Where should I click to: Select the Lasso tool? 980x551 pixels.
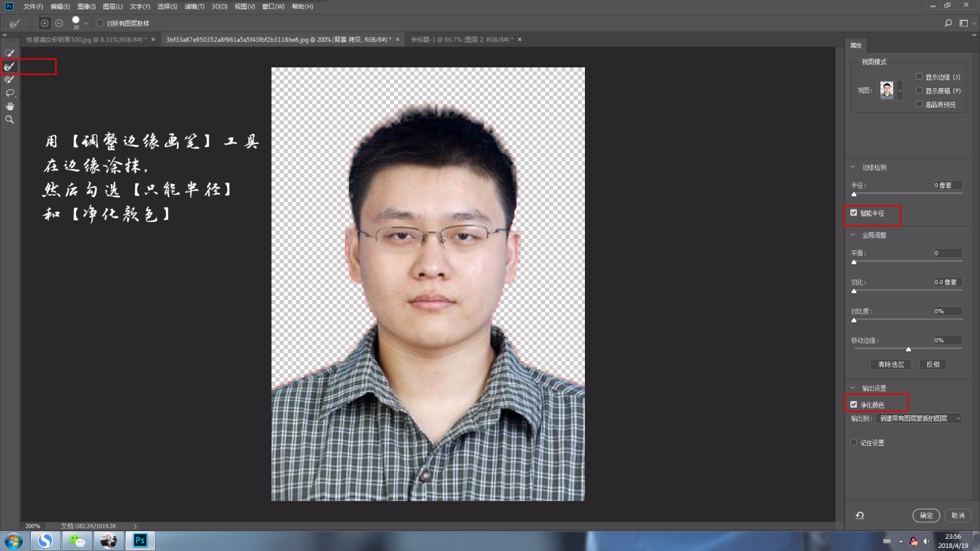[9, 93]
